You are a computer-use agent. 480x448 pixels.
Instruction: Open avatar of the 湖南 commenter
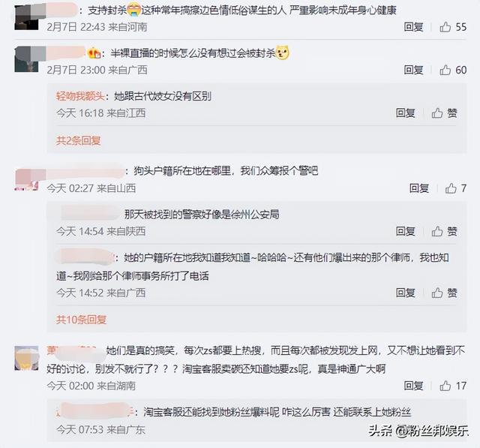point(27,358)
